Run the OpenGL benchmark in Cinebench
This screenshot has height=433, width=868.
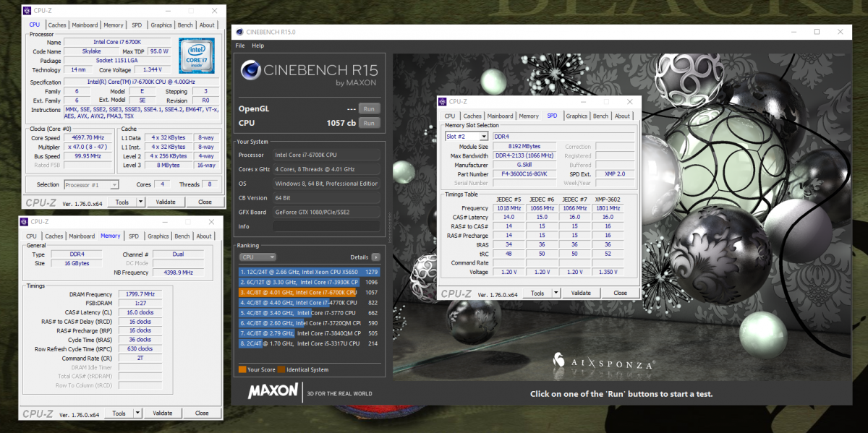[x=369, y=108]
